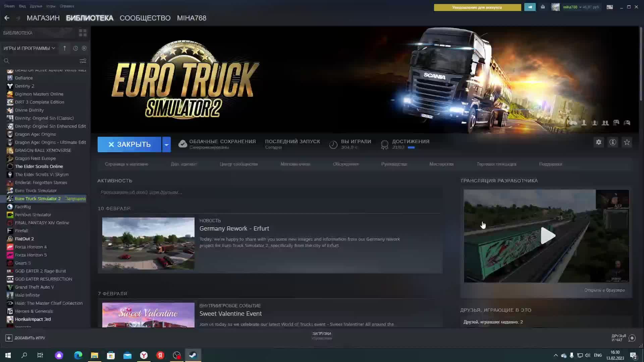
Task: Open the МАГАЗИН tab
Action: tap(43, 18)
